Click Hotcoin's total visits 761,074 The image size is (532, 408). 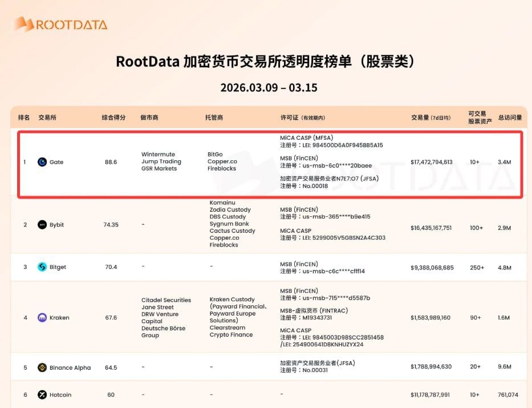(508, 395)
